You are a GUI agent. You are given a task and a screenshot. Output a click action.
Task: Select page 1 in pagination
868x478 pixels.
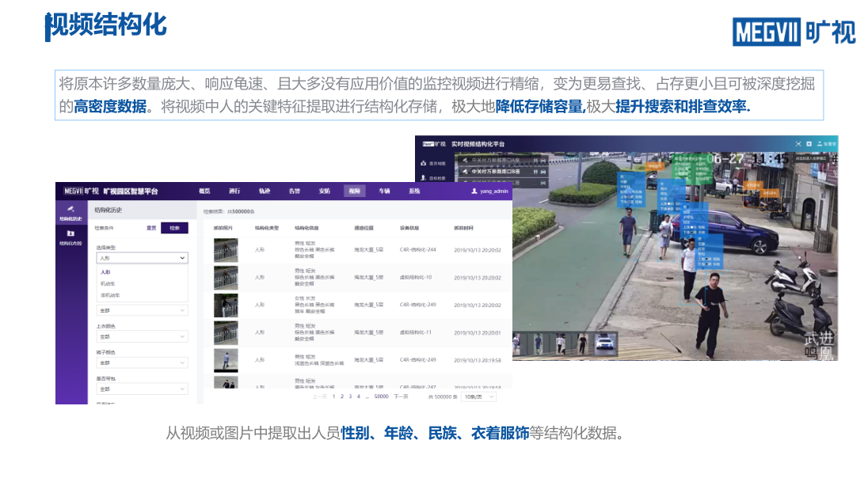pos(333,396)
